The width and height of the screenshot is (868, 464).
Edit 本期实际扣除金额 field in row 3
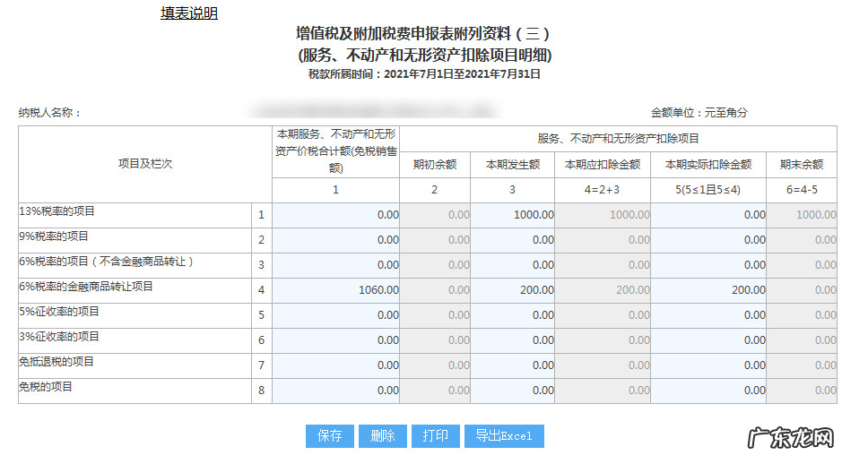(x=708, y=265)
